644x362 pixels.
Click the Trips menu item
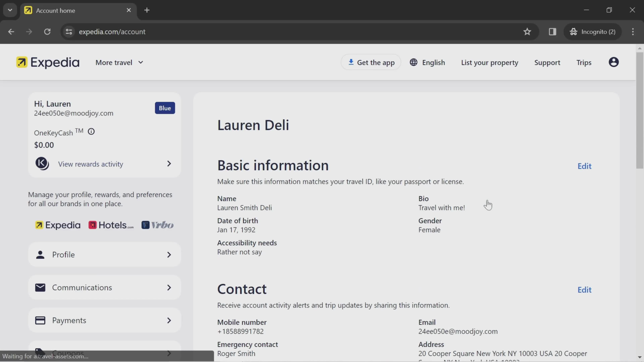tap(584, 62)
